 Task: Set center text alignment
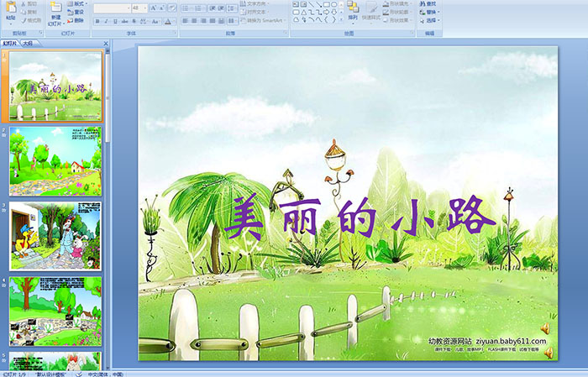(194, 21)
